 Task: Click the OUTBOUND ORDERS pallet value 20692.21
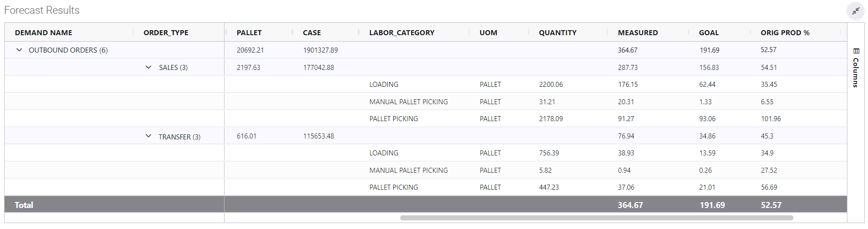tap(250, 50)
